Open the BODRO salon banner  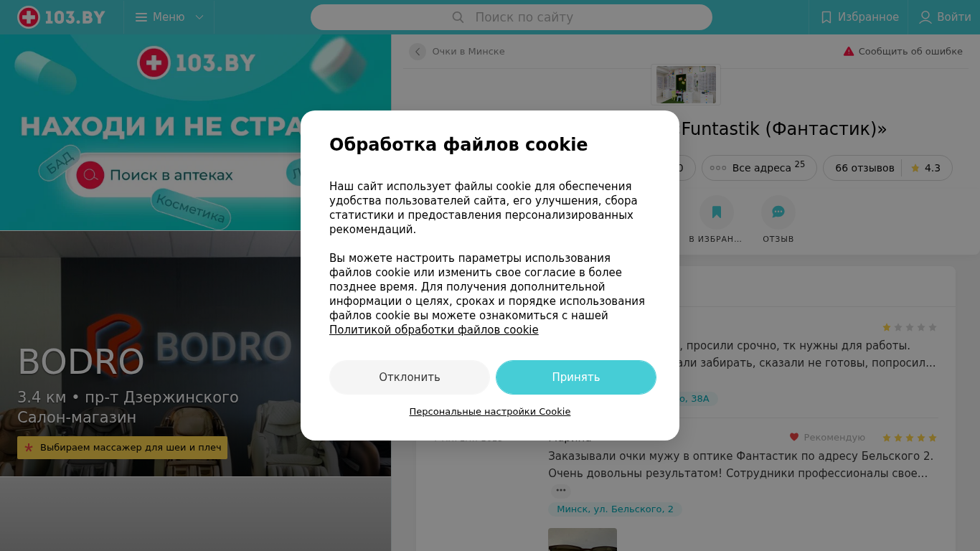195,354
